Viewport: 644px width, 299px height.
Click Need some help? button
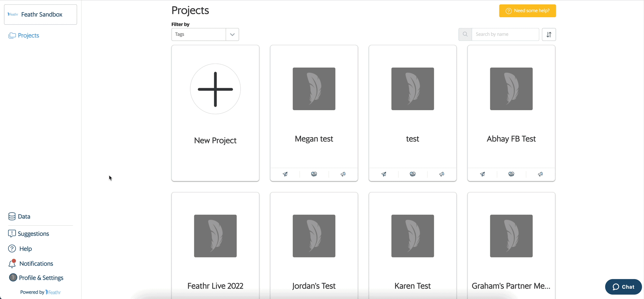coord(527,11)
